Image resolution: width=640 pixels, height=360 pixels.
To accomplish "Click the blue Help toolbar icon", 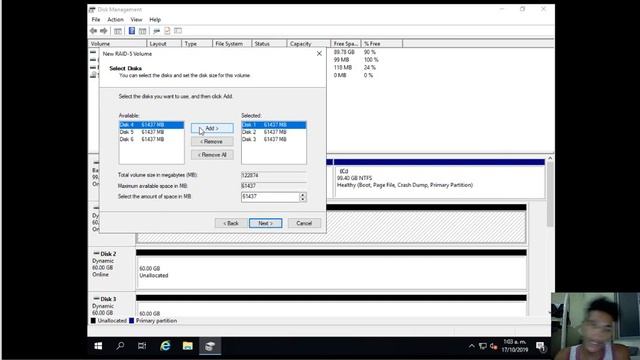I will [132, 31].
